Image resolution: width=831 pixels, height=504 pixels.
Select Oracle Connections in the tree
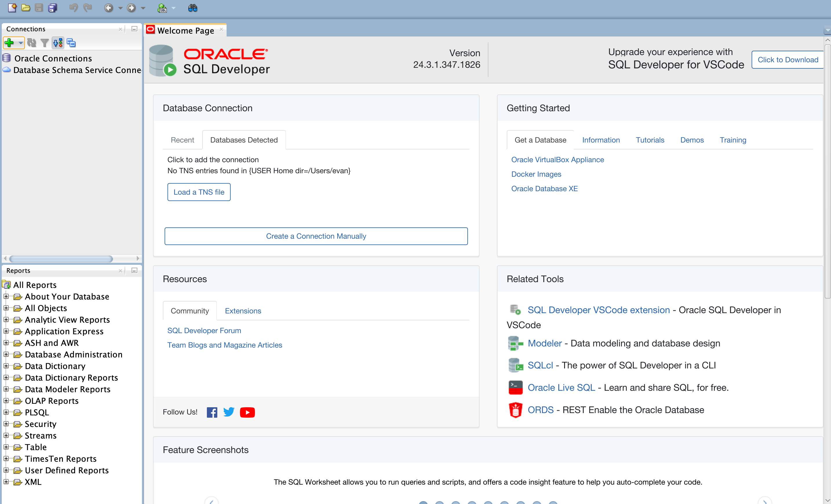pyautogui.click(x=53, y=58)
